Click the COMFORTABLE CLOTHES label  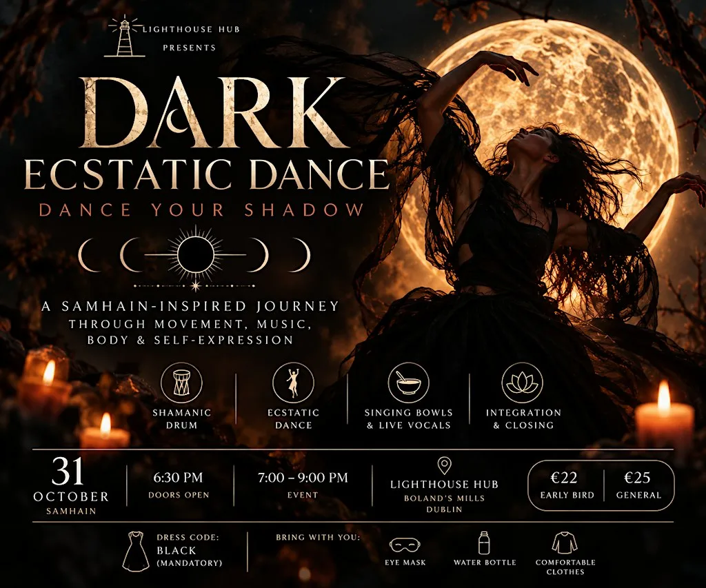[565, 567]
